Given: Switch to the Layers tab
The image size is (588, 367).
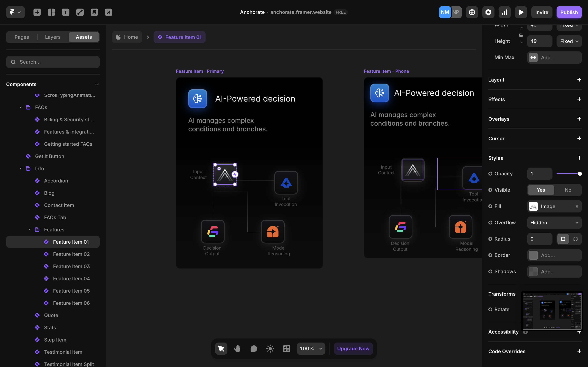Looking at the screenshot, I should (x=53, y=37).
